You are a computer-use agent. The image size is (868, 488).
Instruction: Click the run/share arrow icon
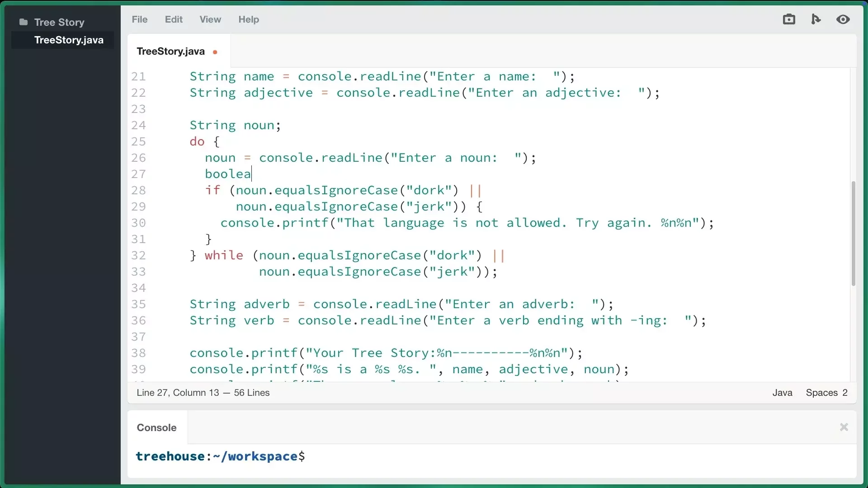pyautogui.click(x=816, y=19)
